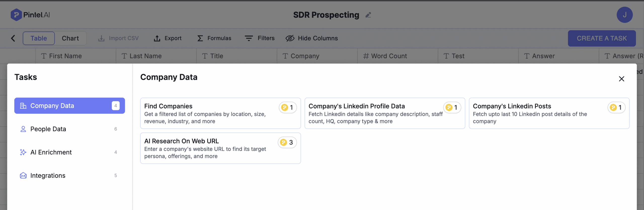Image resolution: width=644 pixels, height=210 pixels.
Task: Click credit coin on Company's Linkedin Posts
Action: (x=613, y=108)
